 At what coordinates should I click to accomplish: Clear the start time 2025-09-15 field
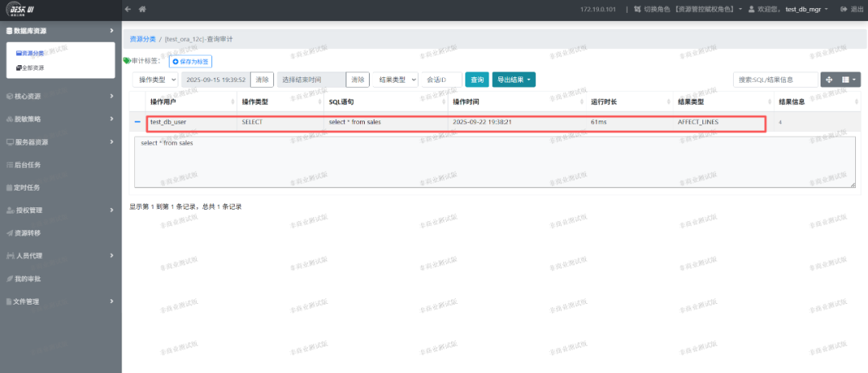tap(262, 80)
